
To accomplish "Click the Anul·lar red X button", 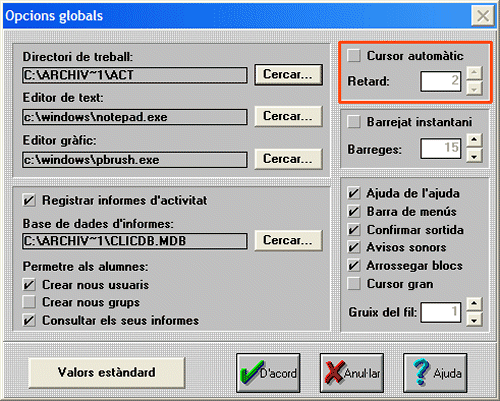I will coord(352,373).
